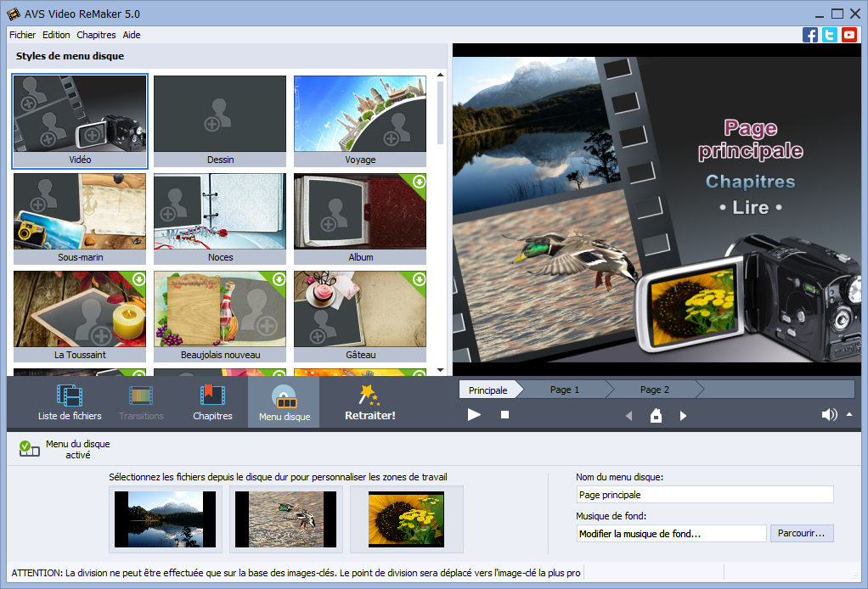Select the Gâteau style thumbnail
The height and width of the screenshot is (589, 868).
[360, 317]
